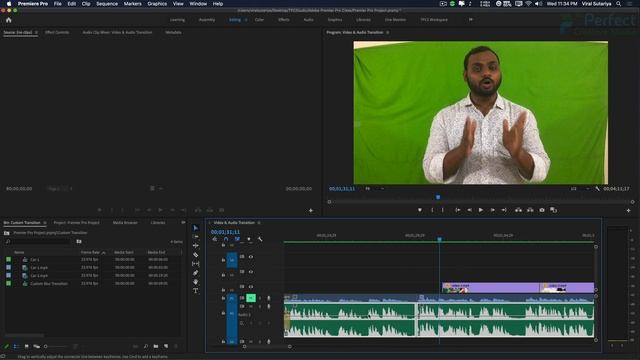640x360 pixels.
Task: Click the Home icon
Action: pyautogui.click(x=9, y=20)
